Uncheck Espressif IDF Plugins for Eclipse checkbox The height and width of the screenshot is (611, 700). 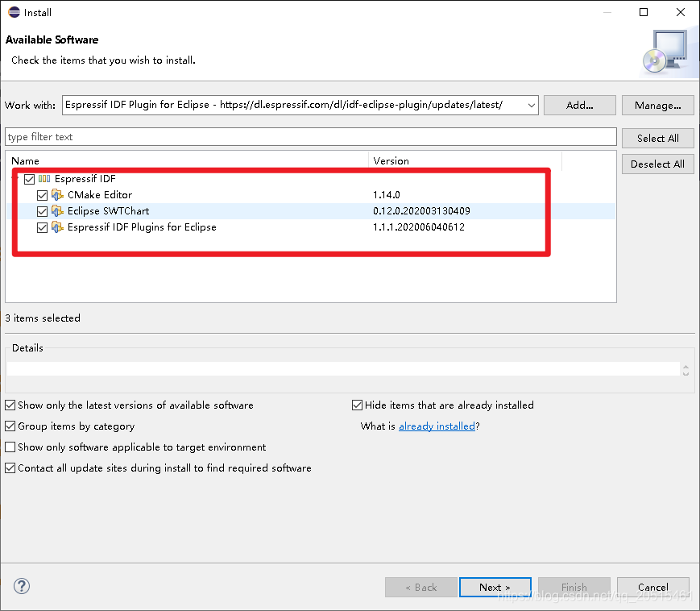coord(43,227)
